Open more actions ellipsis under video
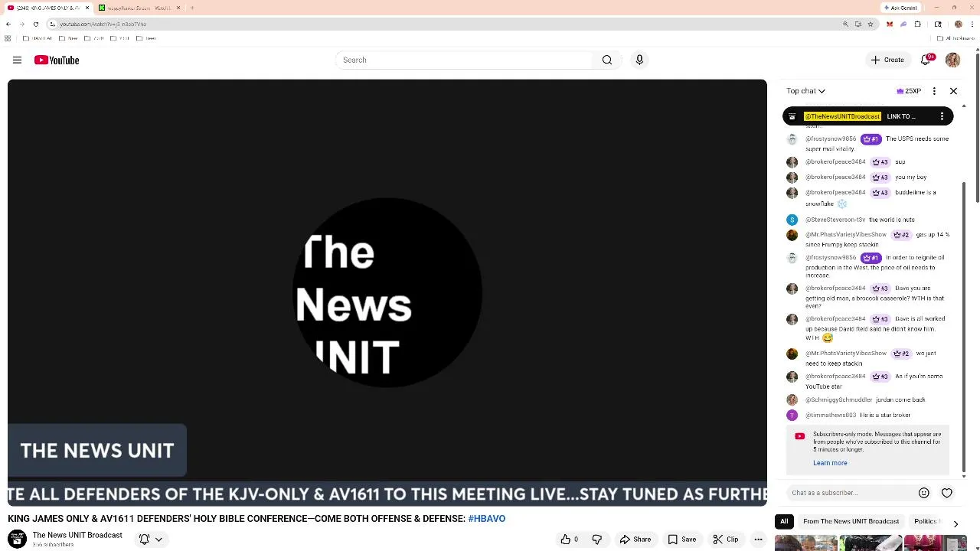The width and height of the screenshot is (980, 551). (758, 540)
